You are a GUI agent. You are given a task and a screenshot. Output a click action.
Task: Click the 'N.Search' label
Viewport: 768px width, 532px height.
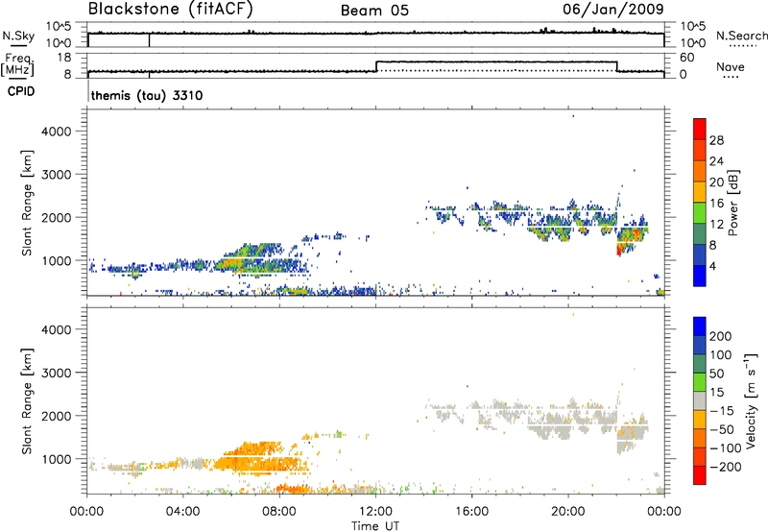click(741, 36)
